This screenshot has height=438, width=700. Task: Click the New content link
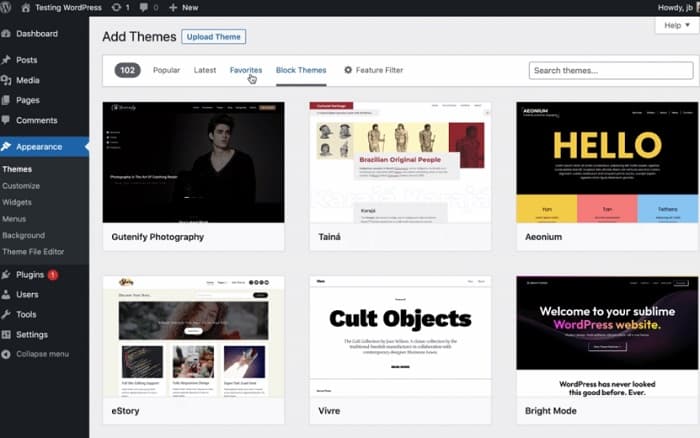tap(190, 8)
